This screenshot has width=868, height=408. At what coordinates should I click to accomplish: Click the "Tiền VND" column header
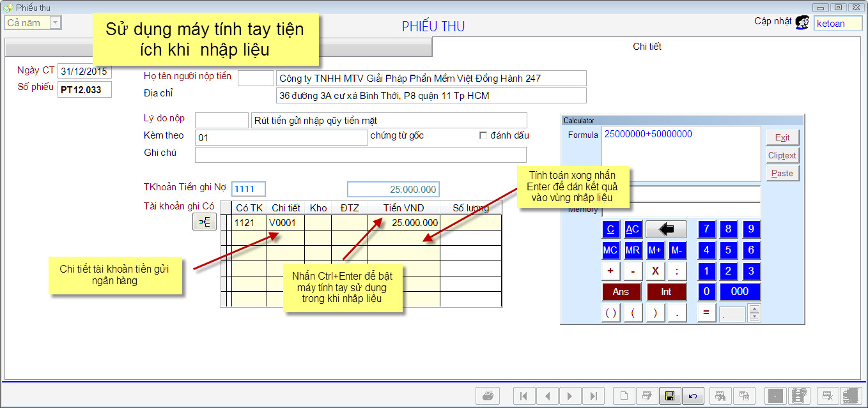tap(403, 208)
